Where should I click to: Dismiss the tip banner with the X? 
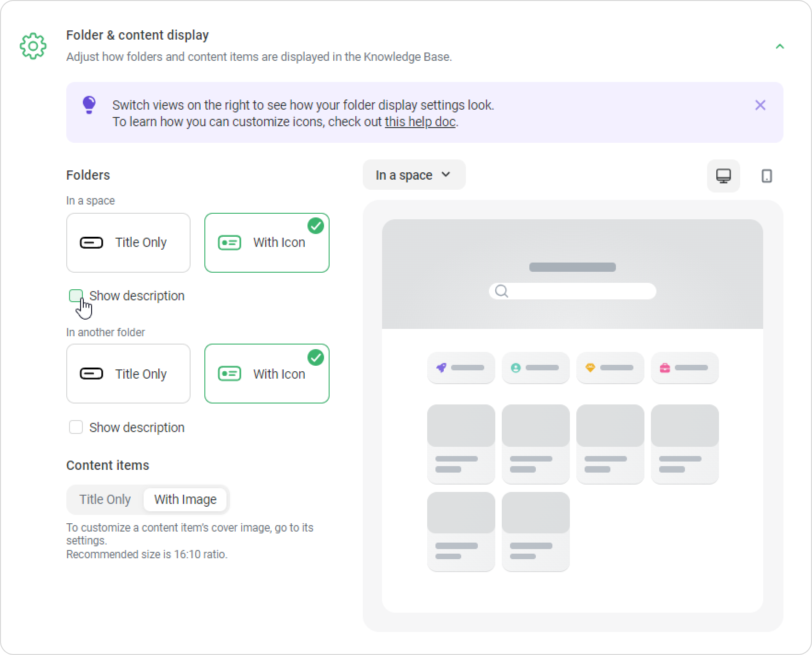760,105
